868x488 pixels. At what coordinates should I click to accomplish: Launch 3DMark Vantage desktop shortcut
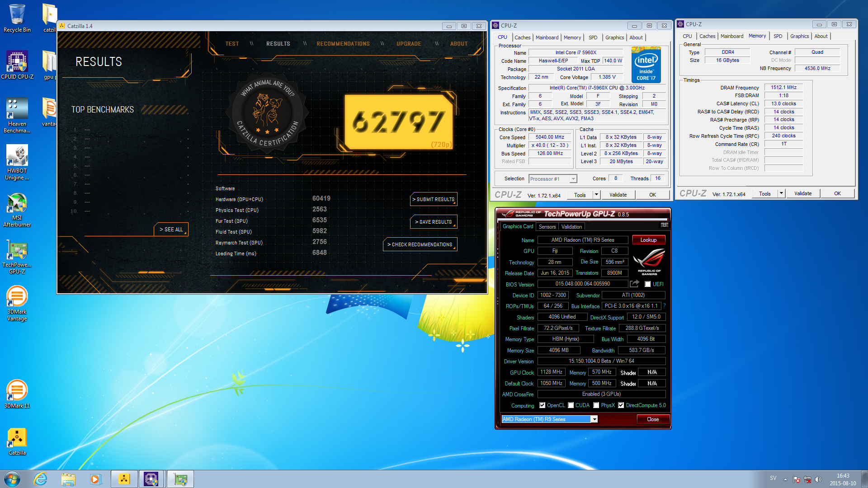tap(17, 303)
